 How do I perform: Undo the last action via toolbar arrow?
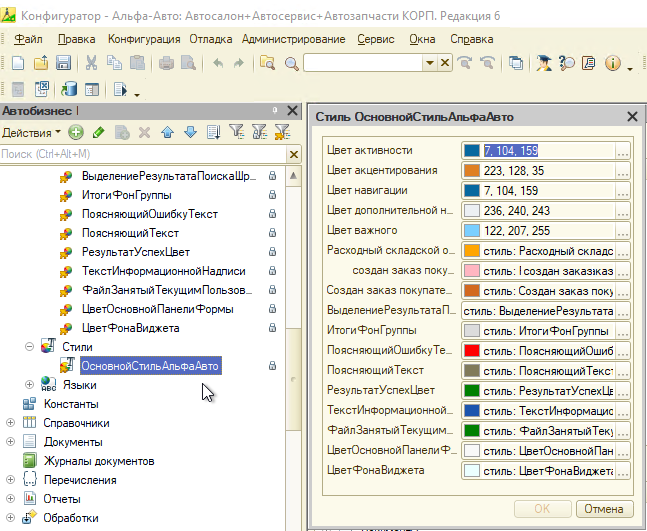point(218,63)
